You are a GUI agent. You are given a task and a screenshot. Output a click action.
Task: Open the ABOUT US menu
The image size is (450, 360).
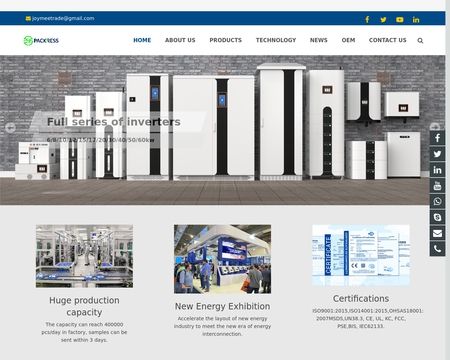pyautogui.click(x=180, y=40)
